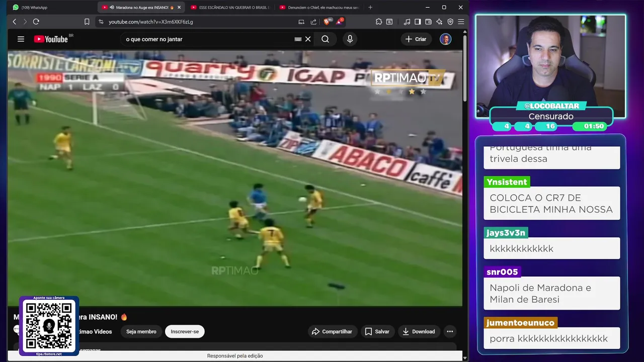This screenshot has width=644, height=362.
Task: Open the YouTube account avatar menu
Action: (x=445, y=39)
